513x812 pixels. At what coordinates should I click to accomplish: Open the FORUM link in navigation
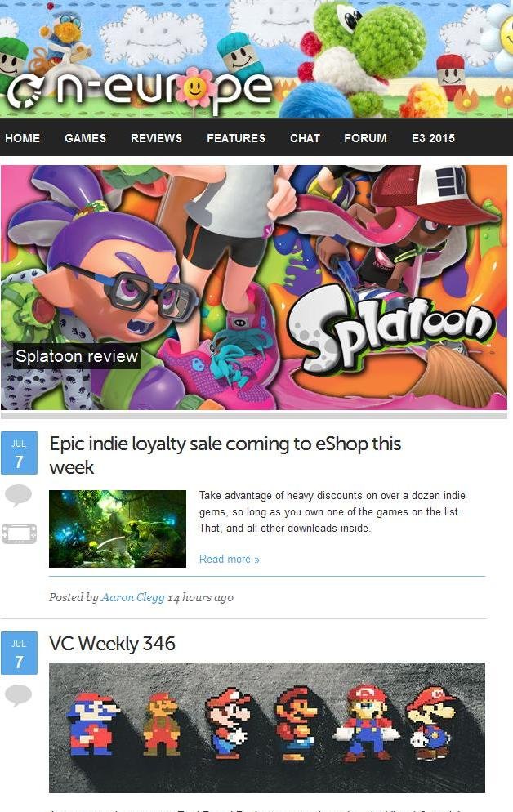tap(365, 138)
